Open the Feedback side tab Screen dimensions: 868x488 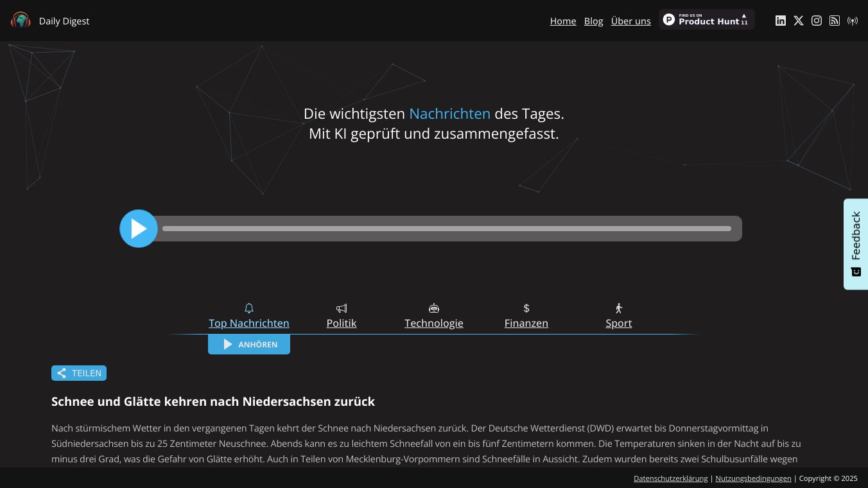click(x=856, y=244)
